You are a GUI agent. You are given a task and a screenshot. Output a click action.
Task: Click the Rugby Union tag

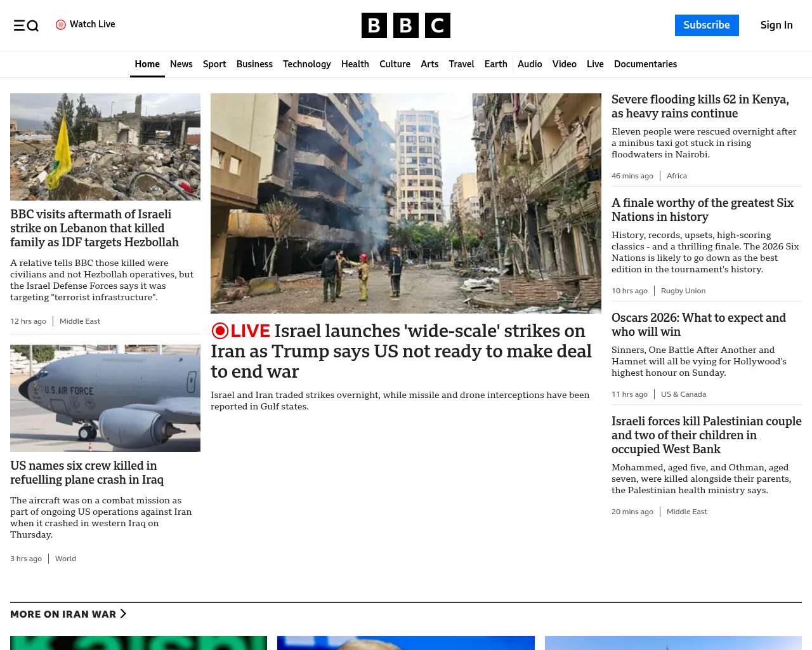point(683,291)
